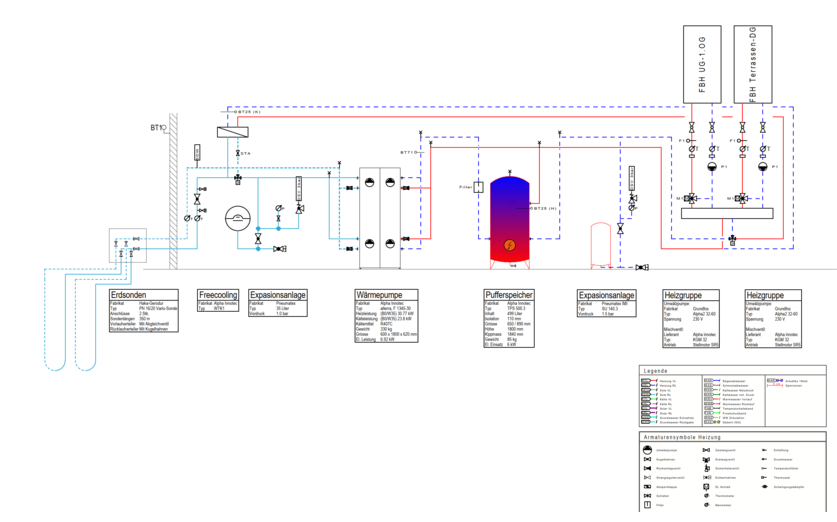The height and width of the screenshot is (522, 837).
Task: Select the STA balancing valve
Action: coord(238,153)
